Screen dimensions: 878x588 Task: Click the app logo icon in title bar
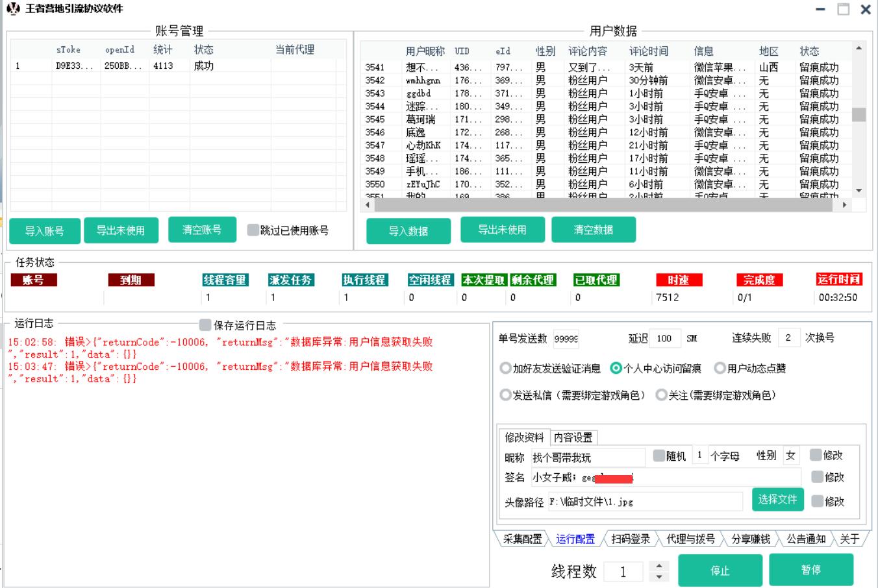[12, 8]
